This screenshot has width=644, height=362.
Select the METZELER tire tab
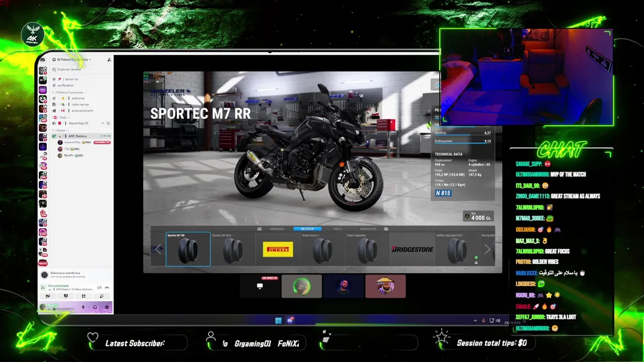(307, 229)
